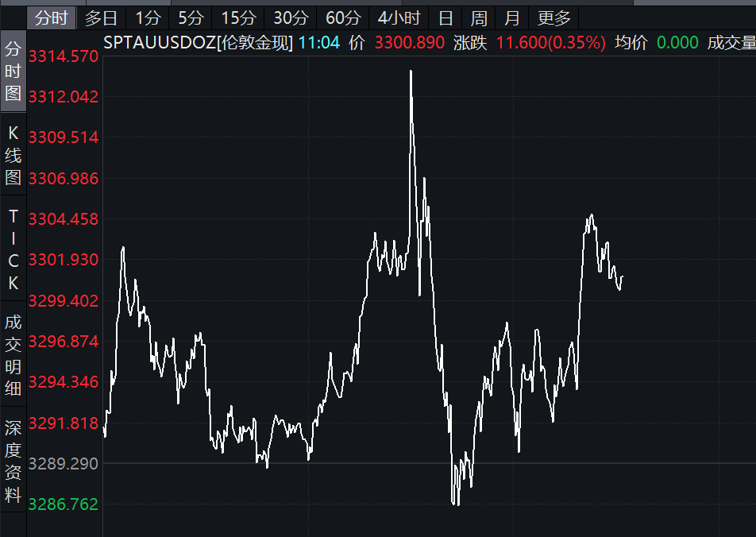Screen dimensions: 756x537
Task: Click the axis label 3304.458
Action: [x=64, y=219]
